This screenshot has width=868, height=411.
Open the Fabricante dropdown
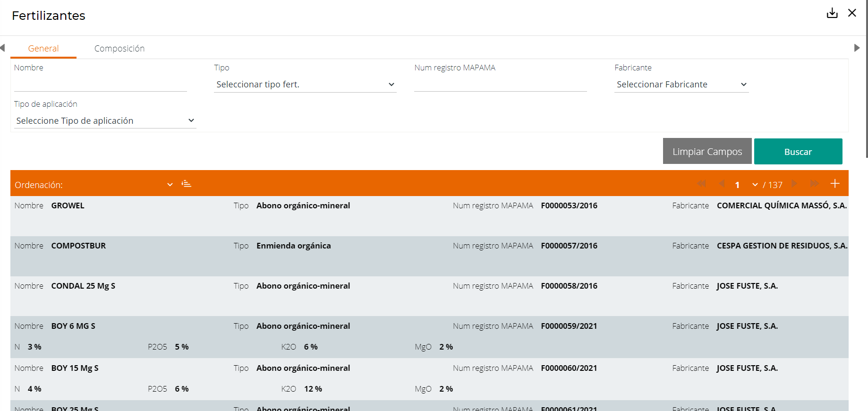[681, 85]
